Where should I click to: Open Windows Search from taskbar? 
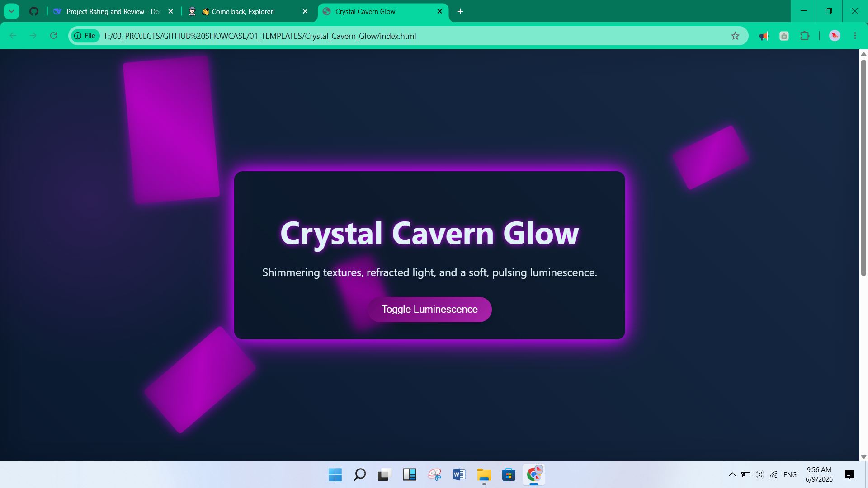pyautogui.click(x=359, y=474)
